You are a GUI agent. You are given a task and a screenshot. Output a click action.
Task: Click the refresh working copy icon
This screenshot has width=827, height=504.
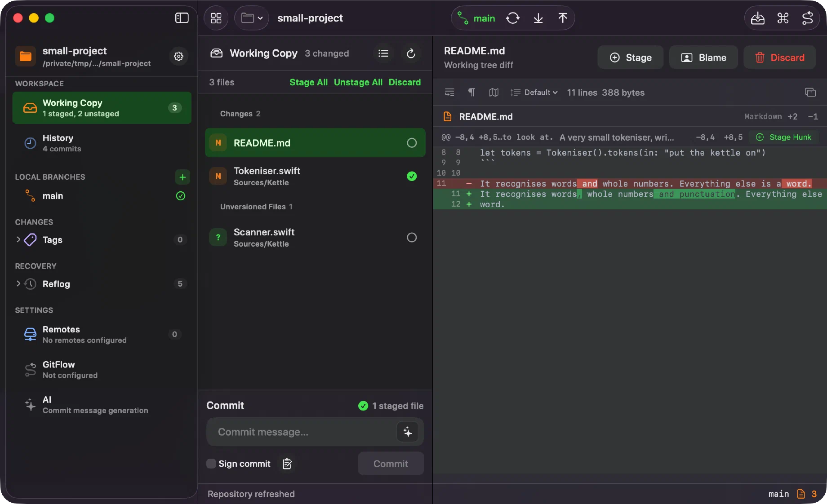[411, 53]
